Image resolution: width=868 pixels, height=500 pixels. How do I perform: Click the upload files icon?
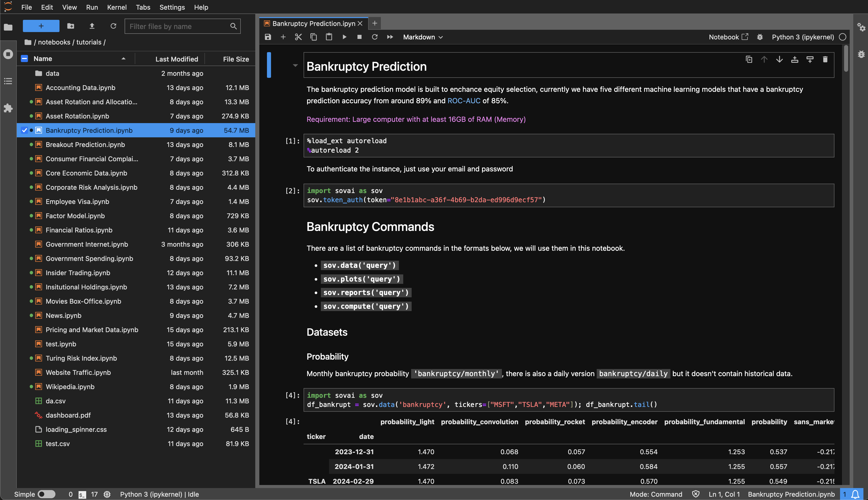pos(92,26)
